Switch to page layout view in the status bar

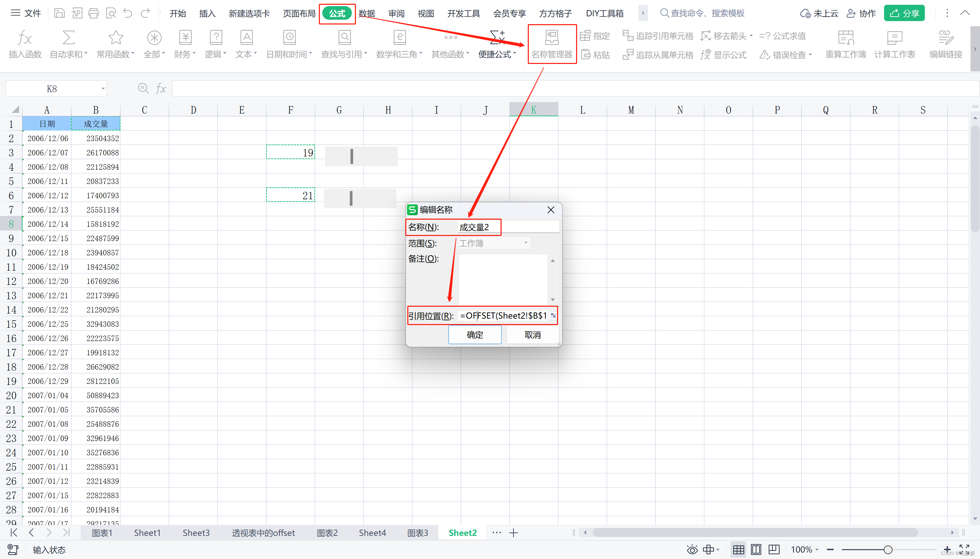click(x=756, y=550)
